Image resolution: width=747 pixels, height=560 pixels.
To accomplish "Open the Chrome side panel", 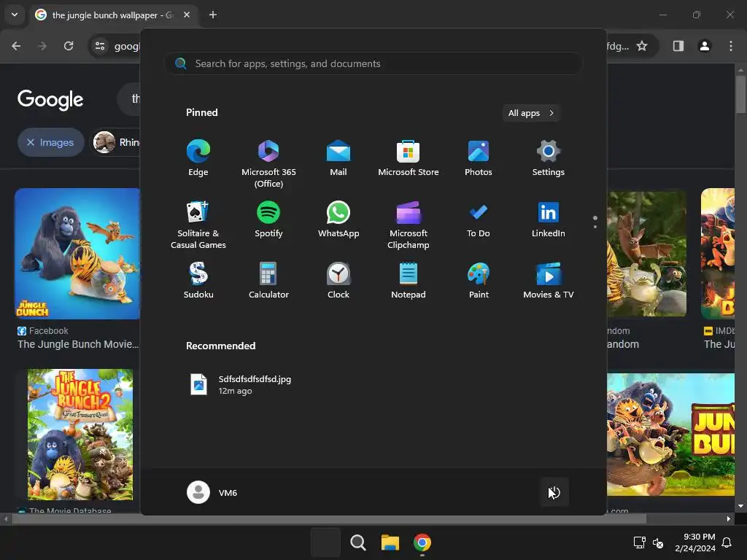I will [678, 46].
